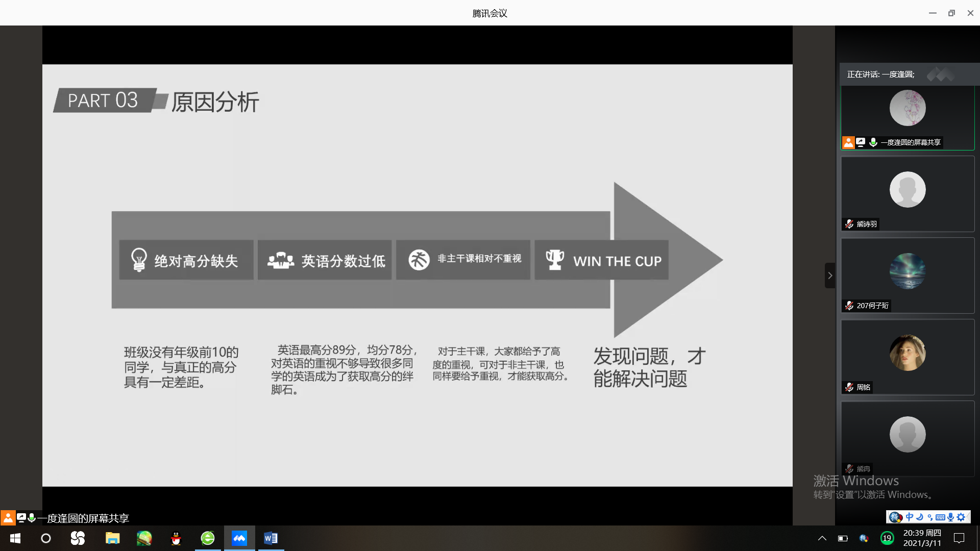Screen dimensions: 980x551
Task: Select the 周铭 participant tile
Action: coord(908,357)
